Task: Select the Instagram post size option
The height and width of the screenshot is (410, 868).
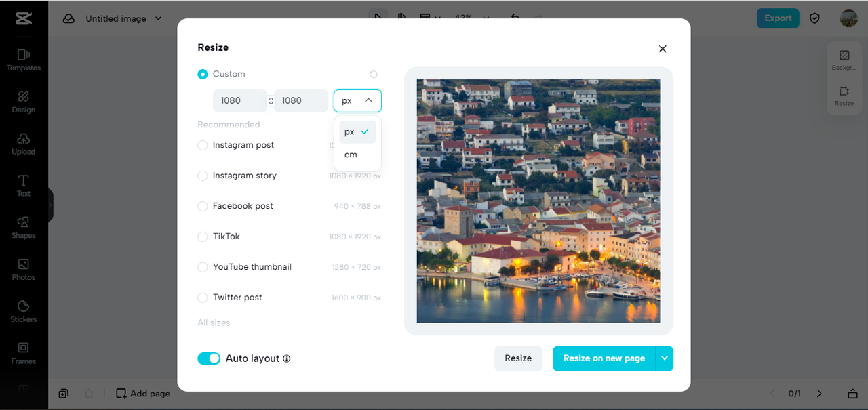Action: [289, 145]
